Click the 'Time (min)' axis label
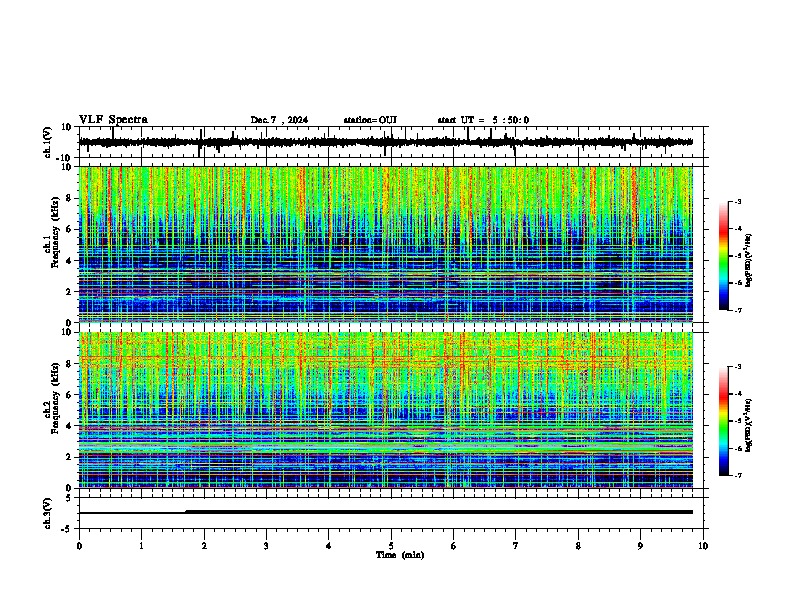Viewport: 792px width, 612px height. click(400, 555)
